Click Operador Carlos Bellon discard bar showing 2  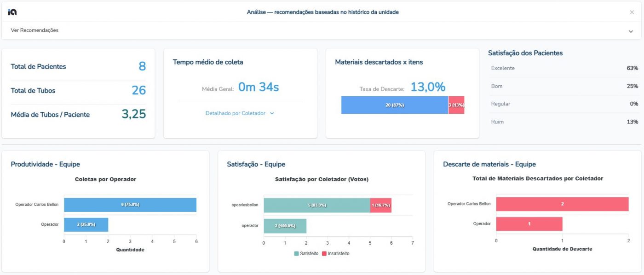point(562,204)
